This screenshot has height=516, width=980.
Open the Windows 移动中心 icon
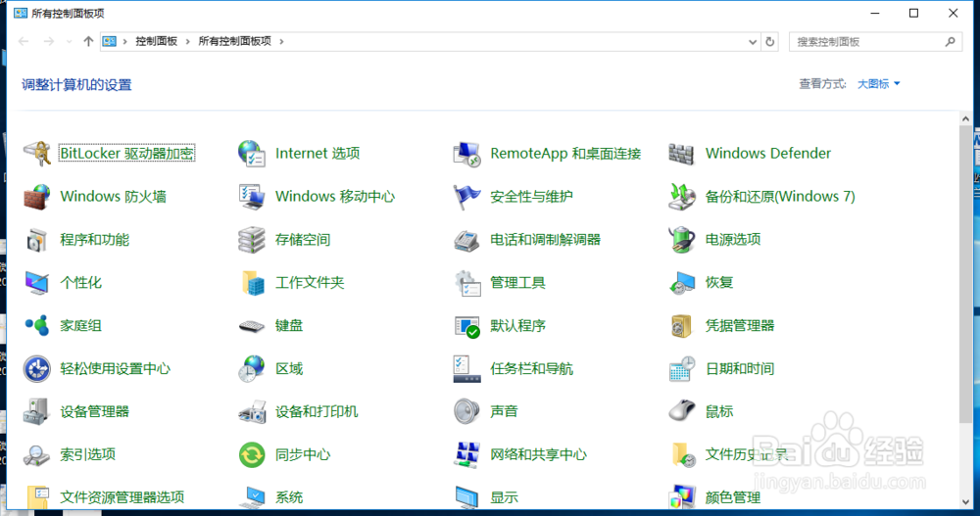(252, 197)
